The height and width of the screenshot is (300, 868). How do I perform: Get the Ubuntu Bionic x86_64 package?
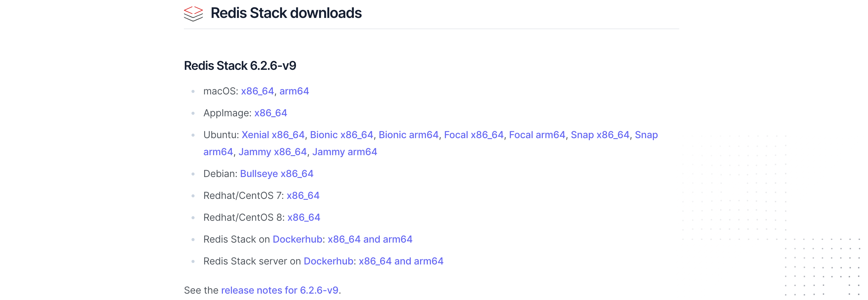point(342,135)
